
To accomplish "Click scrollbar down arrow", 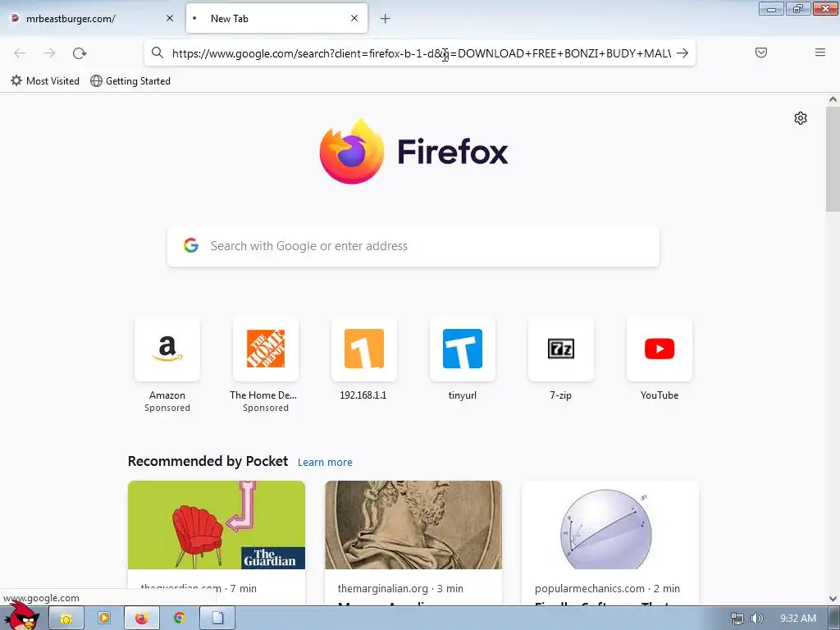I will pos(833,599).
